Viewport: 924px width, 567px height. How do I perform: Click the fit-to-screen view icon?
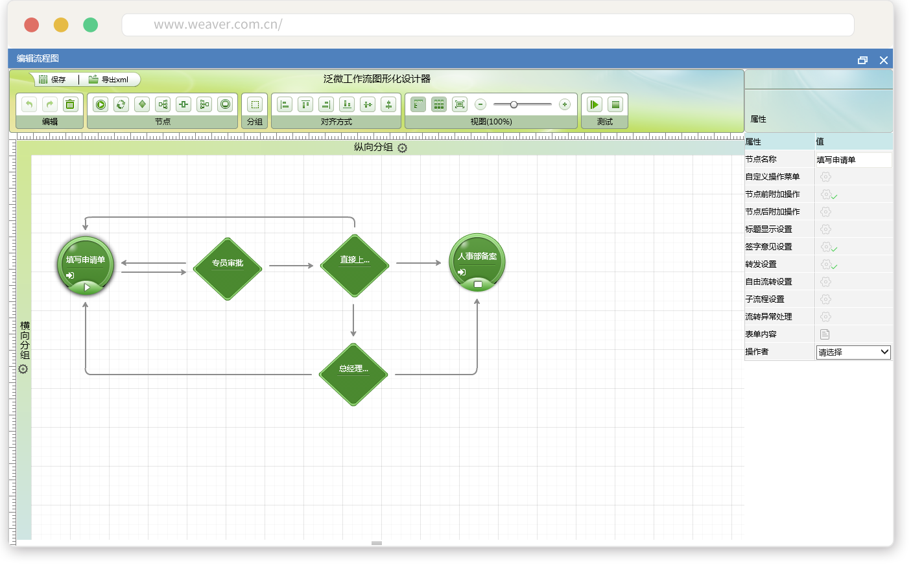[x=460, y=104]
